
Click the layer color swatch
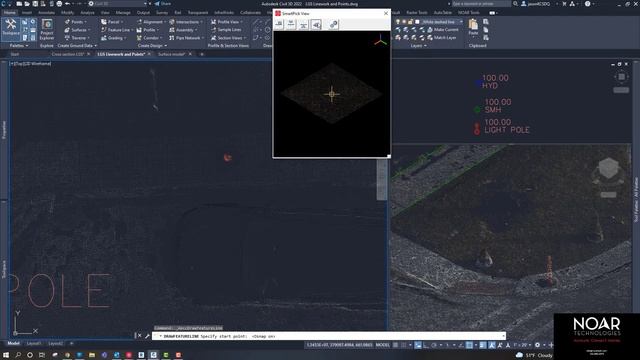(x=417, y=22)
